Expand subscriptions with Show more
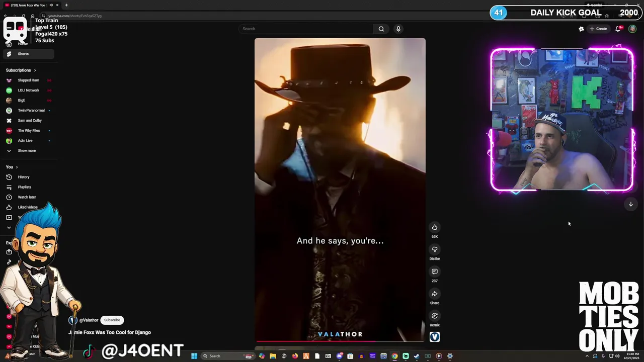 [28, 151]
